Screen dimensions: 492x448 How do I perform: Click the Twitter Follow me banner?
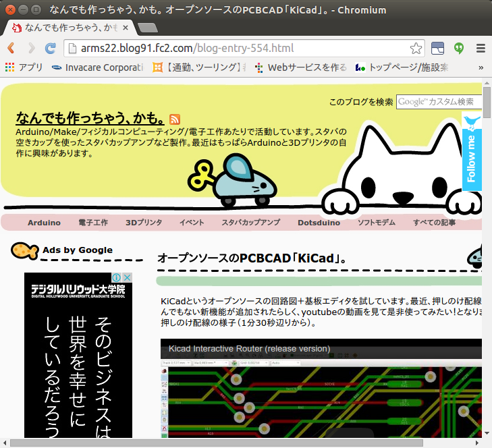pyautogui.click(x=472, y=152)
